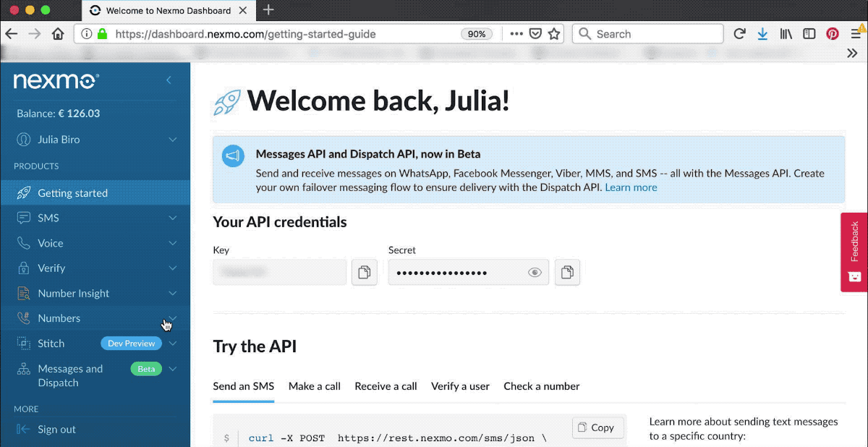The height and width of the screenshot is (447, 868).
Task: Click the Pinterest extension icon
Action: coord(833,34)
